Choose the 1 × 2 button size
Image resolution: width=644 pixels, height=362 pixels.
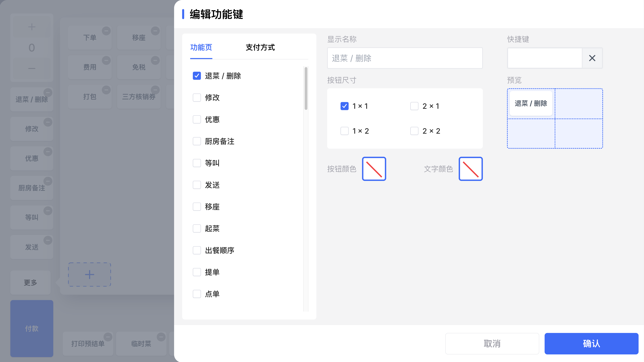point(344,131)
